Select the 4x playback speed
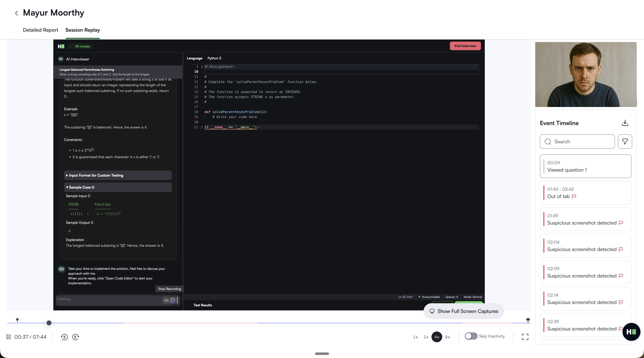 click(437, 337)
